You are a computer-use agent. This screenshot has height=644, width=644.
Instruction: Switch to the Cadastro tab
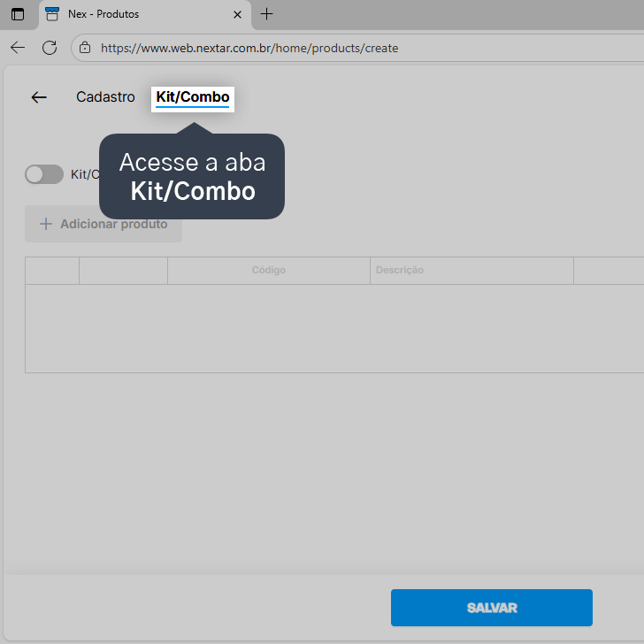[105, 97]
